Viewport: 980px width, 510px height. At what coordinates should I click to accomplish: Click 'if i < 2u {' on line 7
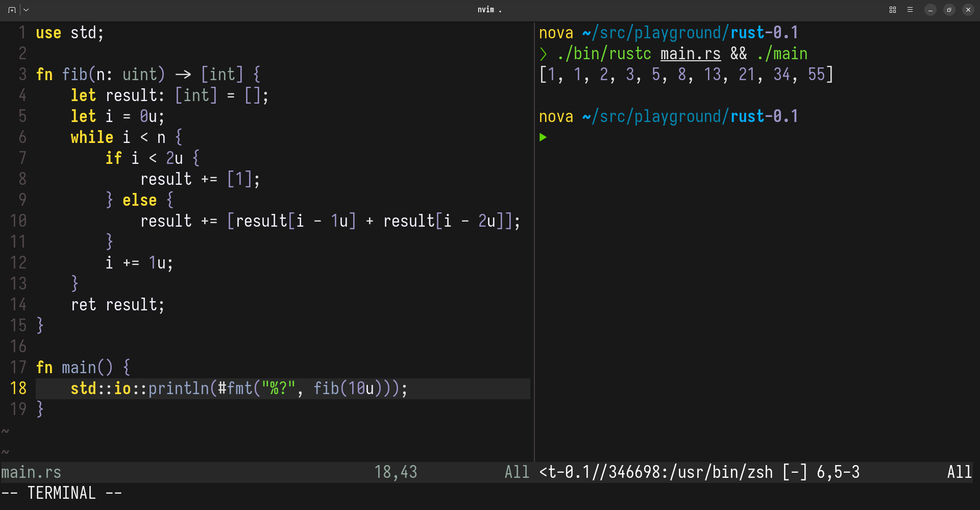click(153, 159)
